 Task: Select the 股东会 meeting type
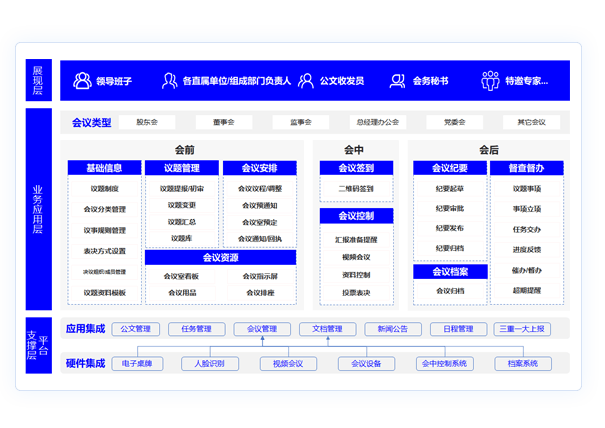(x=147, y=123)
